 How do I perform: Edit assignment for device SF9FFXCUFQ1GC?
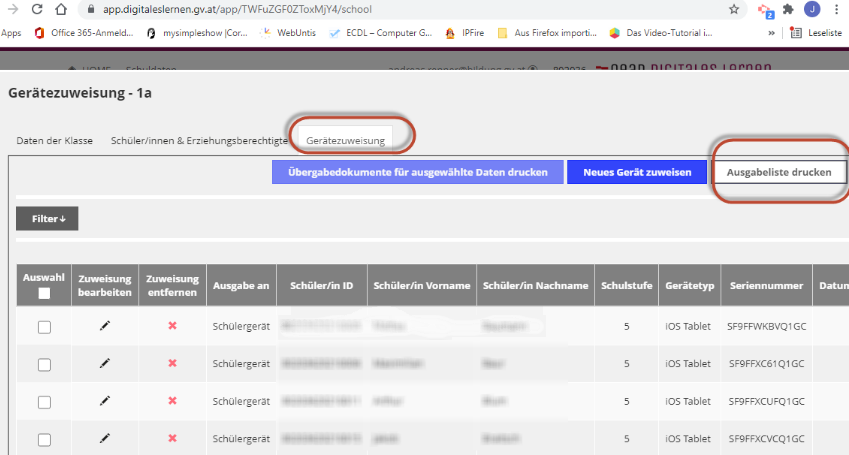(105, 400)
